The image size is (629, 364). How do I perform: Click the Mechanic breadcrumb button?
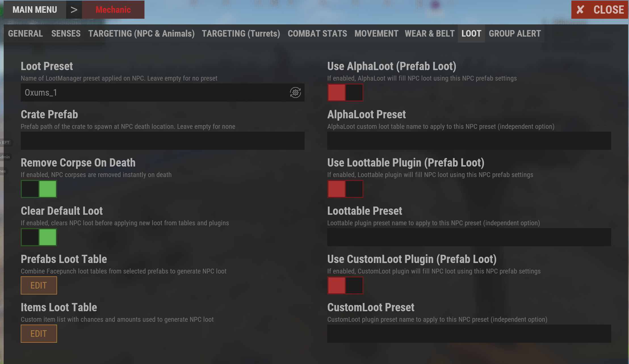[113, 10]
